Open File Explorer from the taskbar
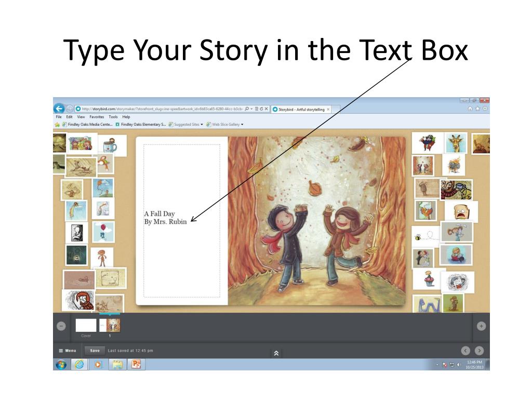 coord(117,364)
